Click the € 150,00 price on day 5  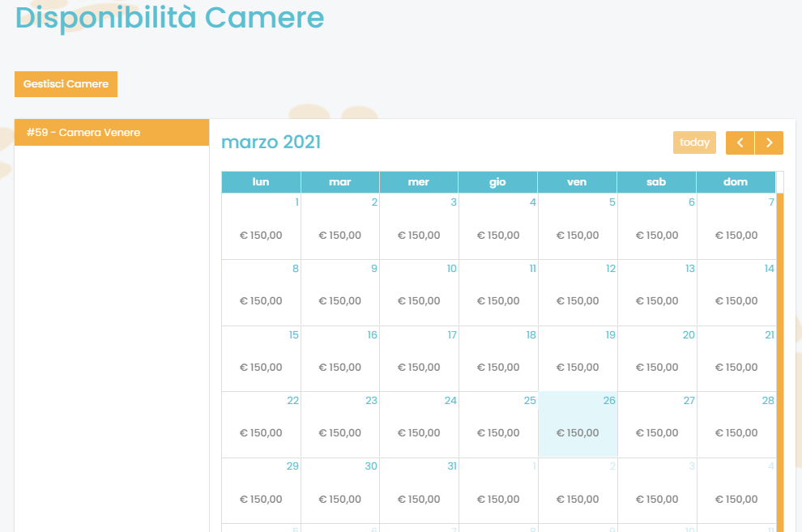tap(578, 236)
